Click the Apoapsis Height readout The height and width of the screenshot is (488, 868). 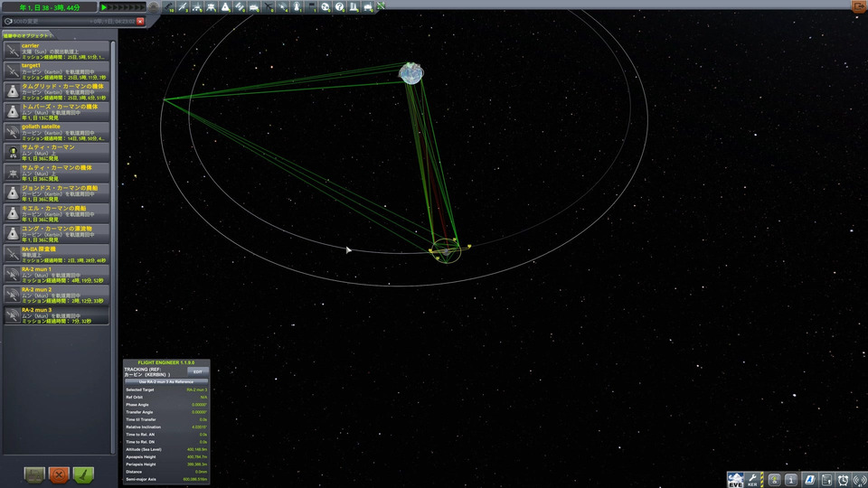(x=166, y=457)
